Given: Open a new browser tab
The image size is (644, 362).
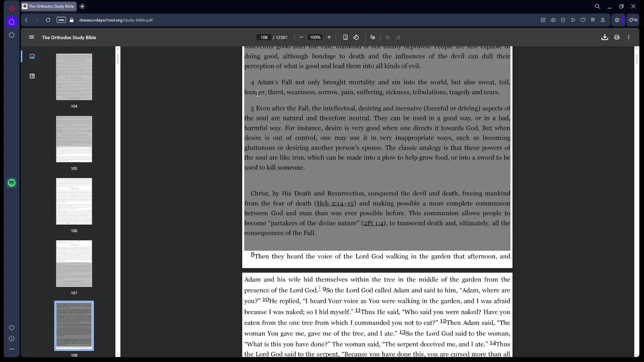Looking at the screenshot, I should click(x=82, y=7).
